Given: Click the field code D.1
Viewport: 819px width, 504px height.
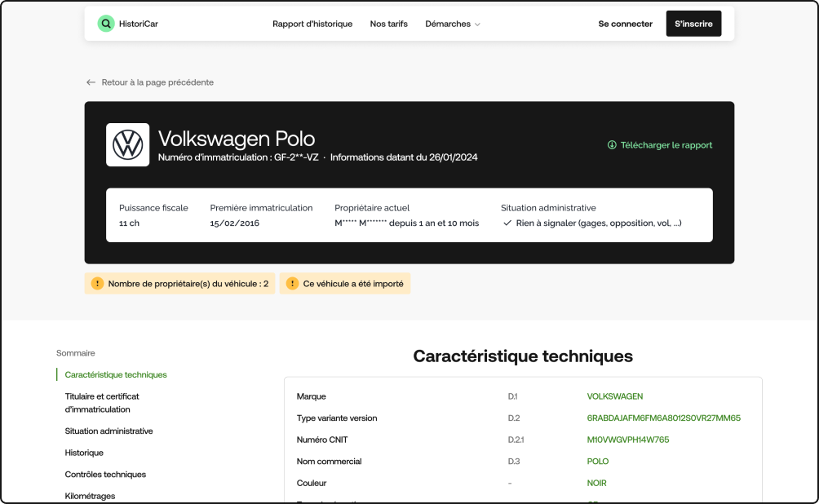Looking at the screenshot, I should 512,396.
